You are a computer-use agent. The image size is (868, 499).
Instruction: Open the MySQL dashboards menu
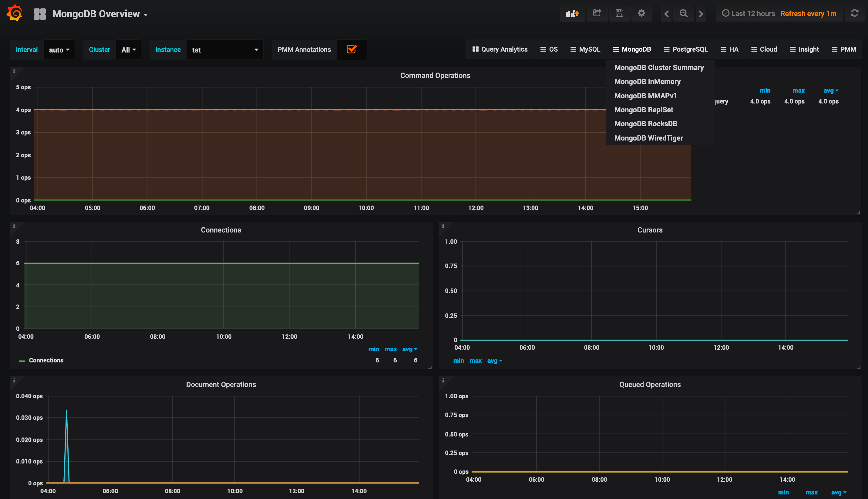tap(585, 49)
